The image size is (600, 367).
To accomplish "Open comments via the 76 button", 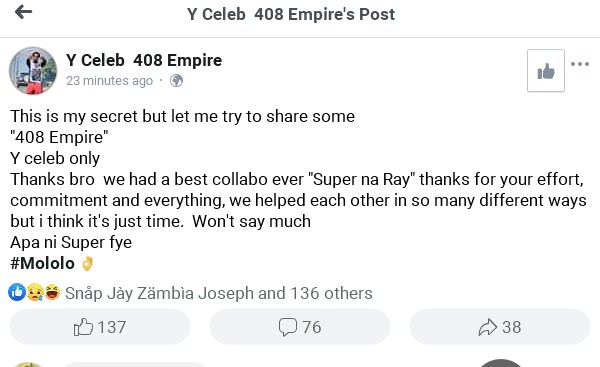I will pyautogui.click(x=300, y=327).
